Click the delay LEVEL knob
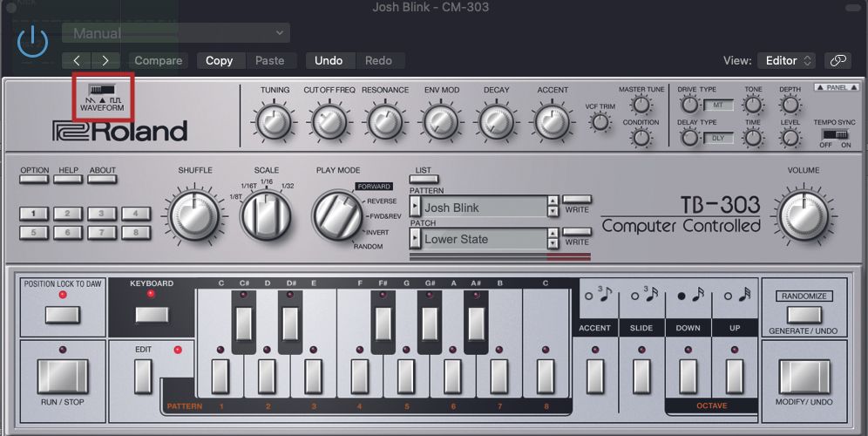This screenshot has width=868, height=436. click(x=790, y=138)
